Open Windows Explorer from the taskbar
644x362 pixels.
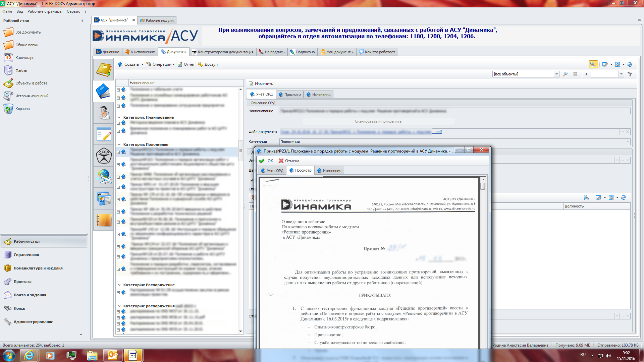92,355
